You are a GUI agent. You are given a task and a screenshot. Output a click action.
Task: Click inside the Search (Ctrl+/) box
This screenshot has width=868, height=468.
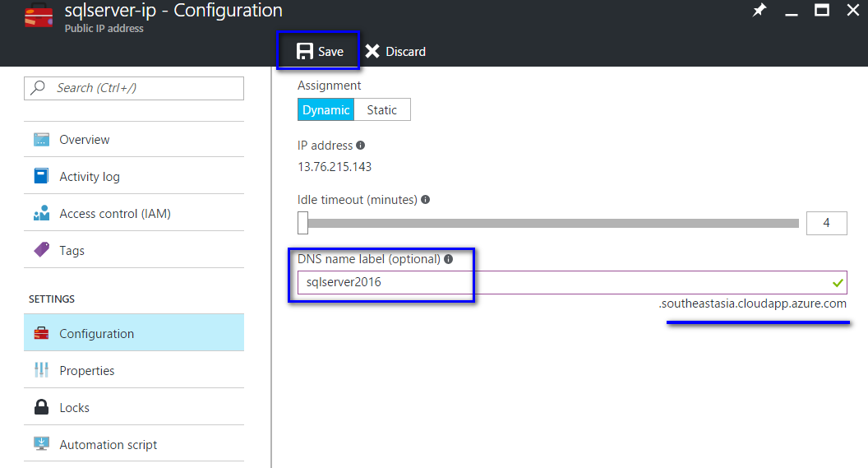click(134, 88)
